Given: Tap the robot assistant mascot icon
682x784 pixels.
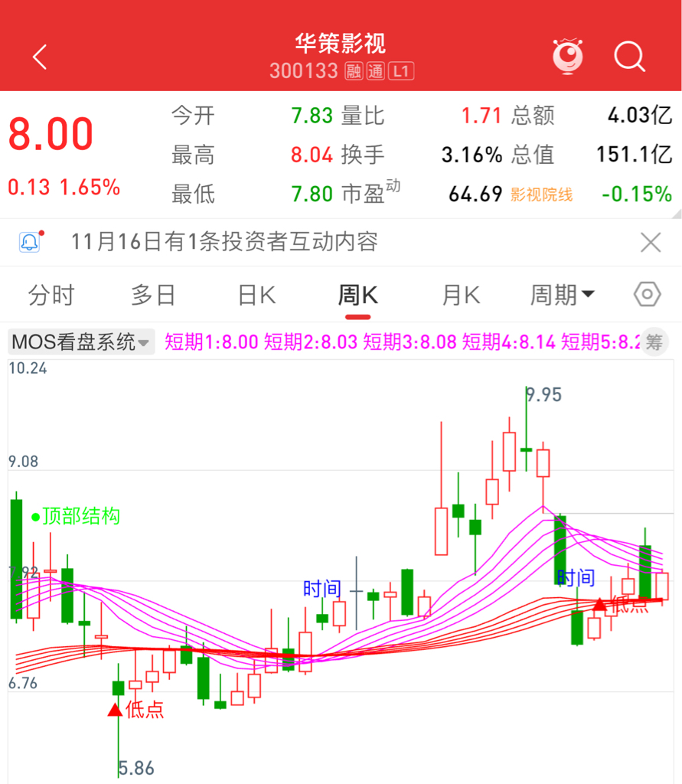Looking at the screenshot, I should (x=568, y=55).
